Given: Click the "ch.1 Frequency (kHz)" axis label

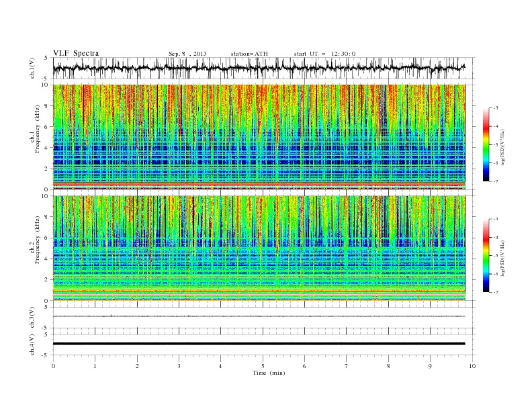Looking at the screenshot, I should [x=35, y=128].
